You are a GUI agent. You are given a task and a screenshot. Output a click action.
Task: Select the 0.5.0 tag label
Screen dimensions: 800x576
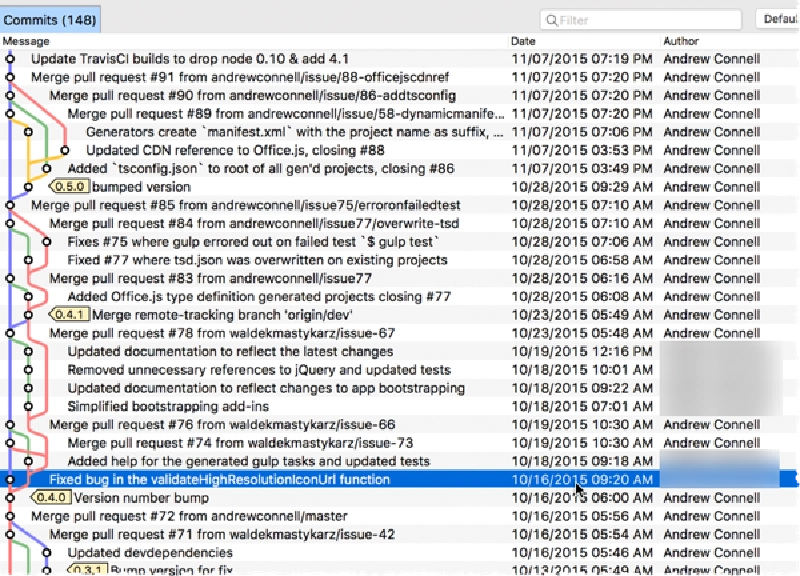70,187
